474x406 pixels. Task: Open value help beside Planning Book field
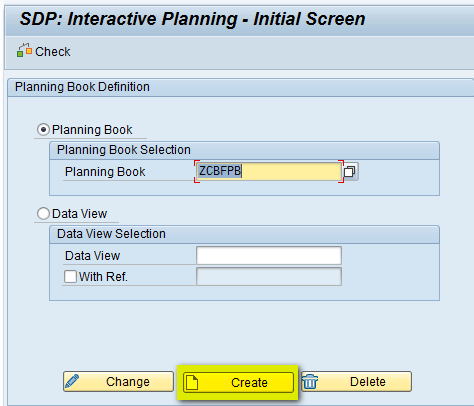350,172
